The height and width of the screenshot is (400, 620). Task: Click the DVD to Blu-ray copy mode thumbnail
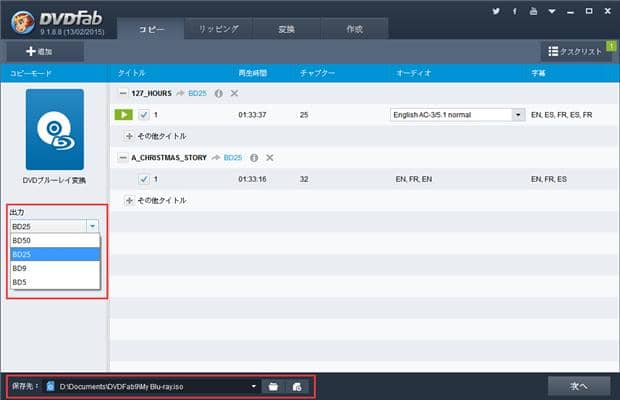(x=55, y=129)
